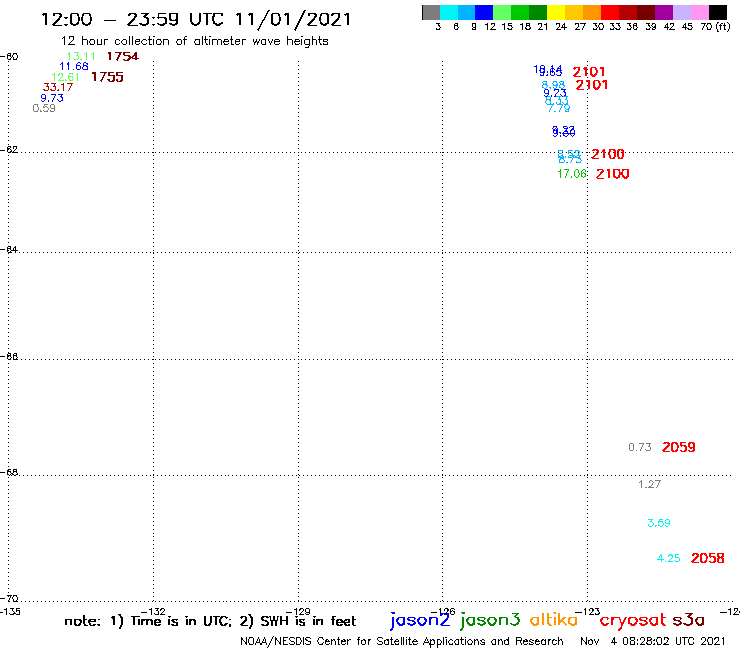Click the gray wave height value 0.59
This screenshot has width=740, height=650.
(44, 109)
